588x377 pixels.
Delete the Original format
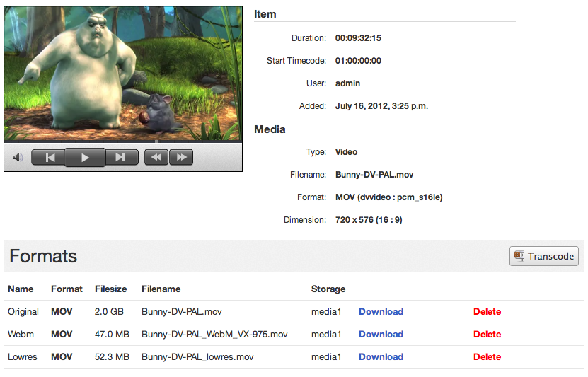click(487, 312)
